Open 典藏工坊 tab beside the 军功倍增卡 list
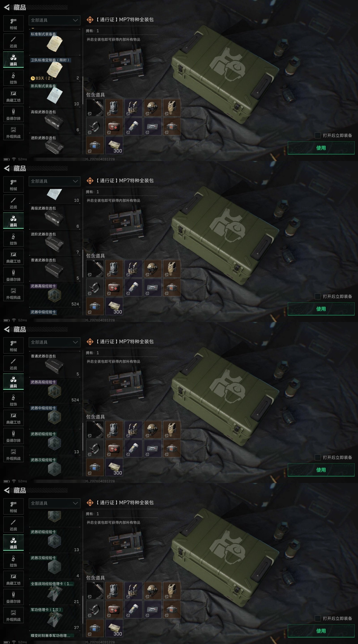Viewport: 358px width, 644px height. pos(13,579)
